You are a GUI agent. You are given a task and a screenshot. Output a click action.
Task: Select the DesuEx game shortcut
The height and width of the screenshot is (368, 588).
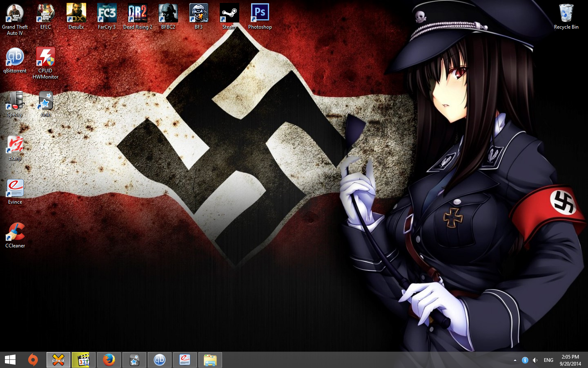point(76,17)
